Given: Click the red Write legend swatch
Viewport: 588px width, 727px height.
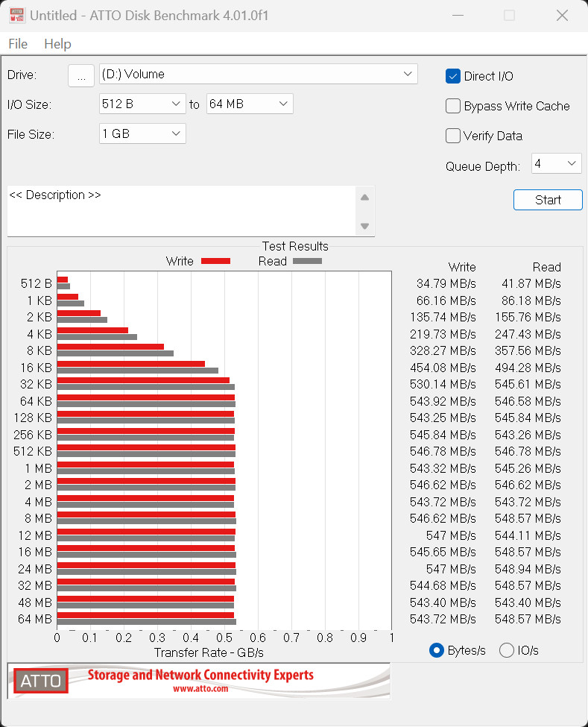Looking at the screenshot, I should pyautogui.click(x=215, y=261).
